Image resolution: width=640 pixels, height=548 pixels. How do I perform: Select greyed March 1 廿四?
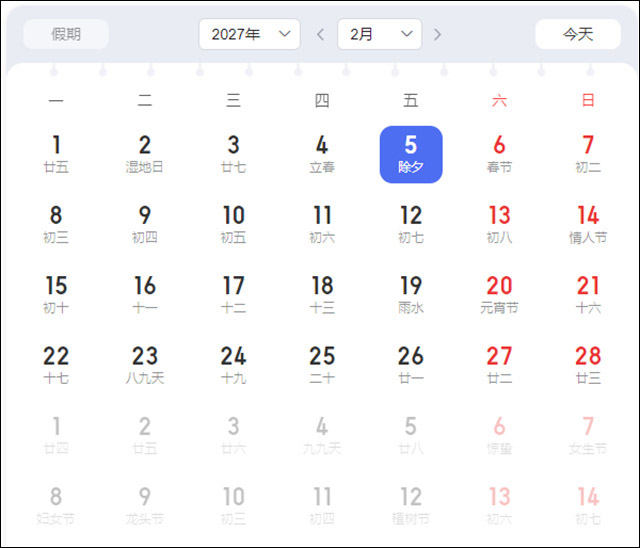56,437
